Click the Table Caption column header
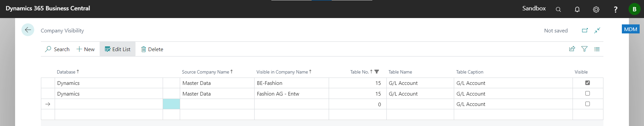The height and width of the screenshot is (126, 644). 470,72
